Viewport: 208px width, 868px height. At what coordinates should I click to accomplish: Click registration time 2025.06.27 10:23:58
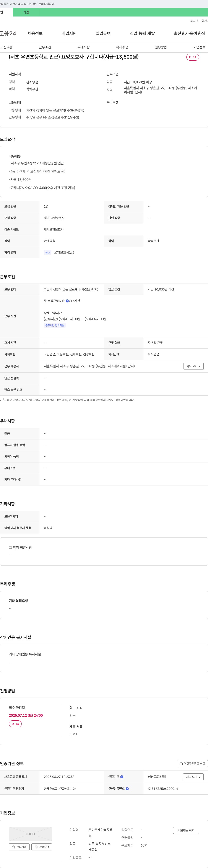click(59, 777)
